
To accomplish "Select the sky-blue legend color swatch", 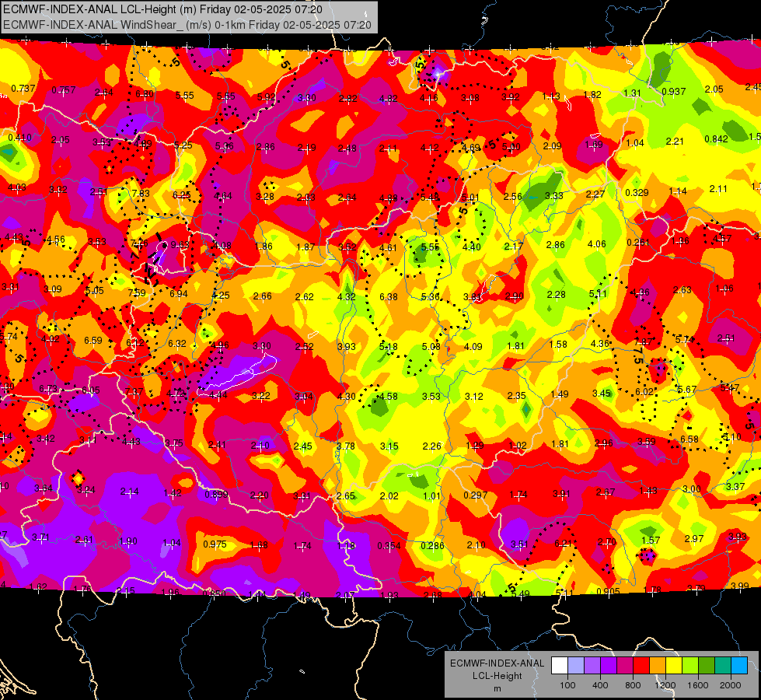I will tap(739, 666).
